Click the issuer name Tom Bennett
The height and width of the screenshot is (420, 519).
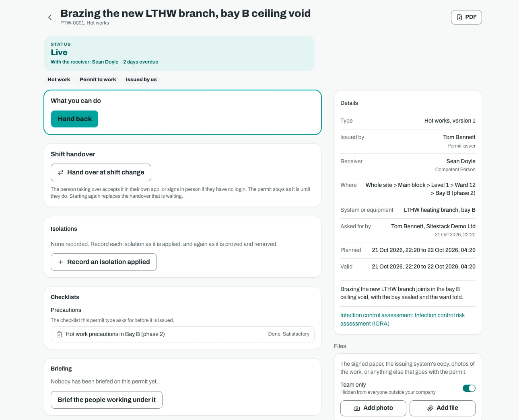pyautogui.click(x=459, y=137)
